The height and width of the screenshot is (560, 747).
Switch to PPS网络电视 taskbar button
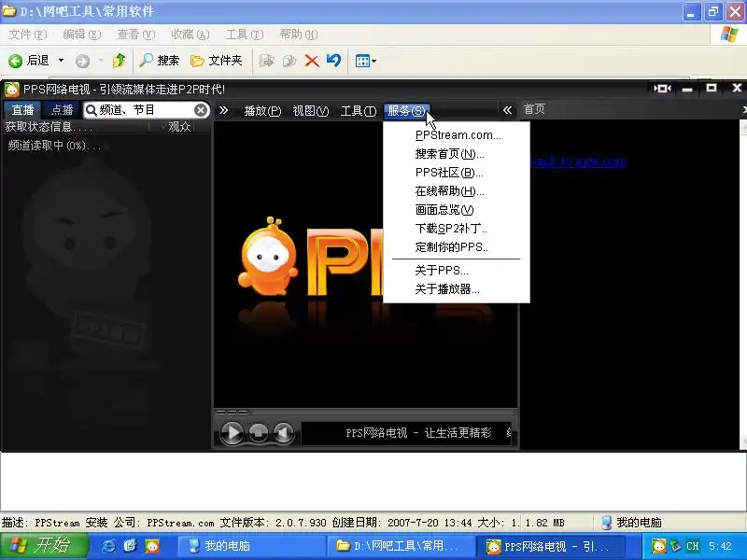click(551, 546)
